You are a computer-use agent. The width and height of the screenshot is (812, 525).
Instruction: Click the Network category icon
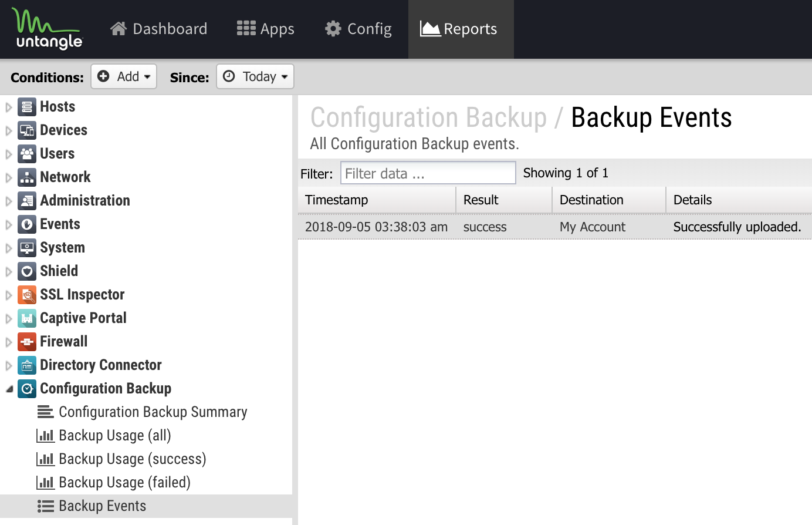click(27, 177)
